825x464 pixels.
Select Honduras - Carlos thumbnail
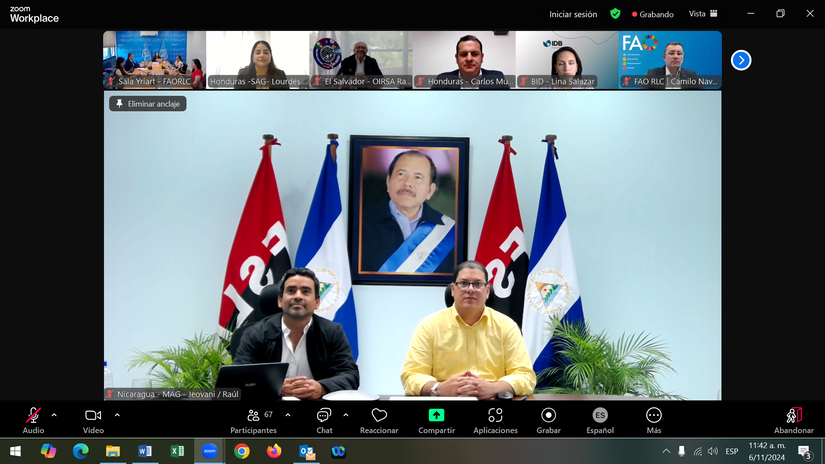click(x=464, y=59)
